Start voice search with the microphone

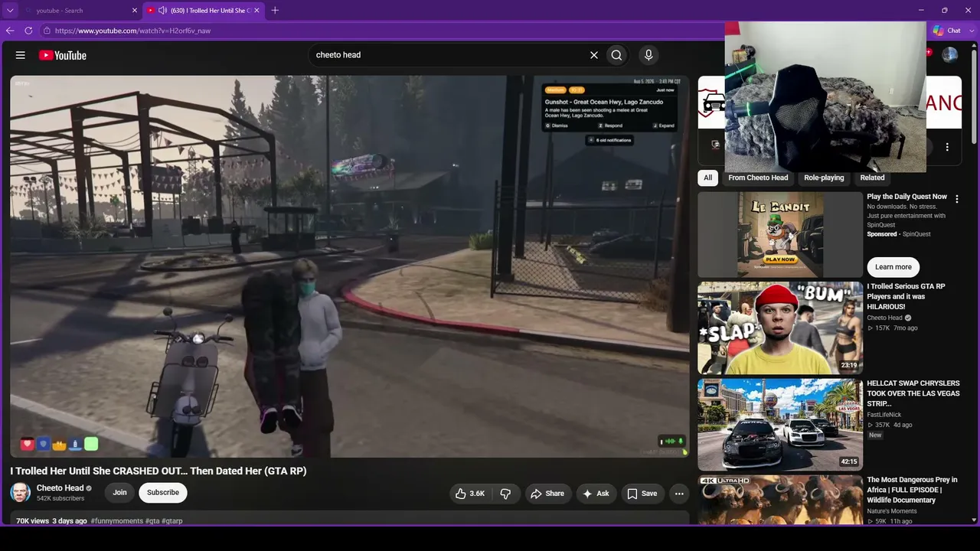click(648, 55)
